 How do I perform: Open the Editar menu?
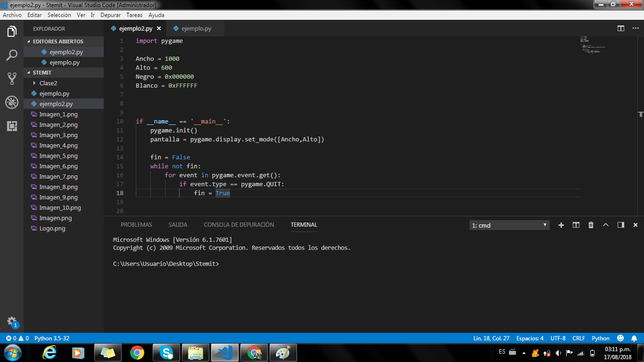(35, 15)
